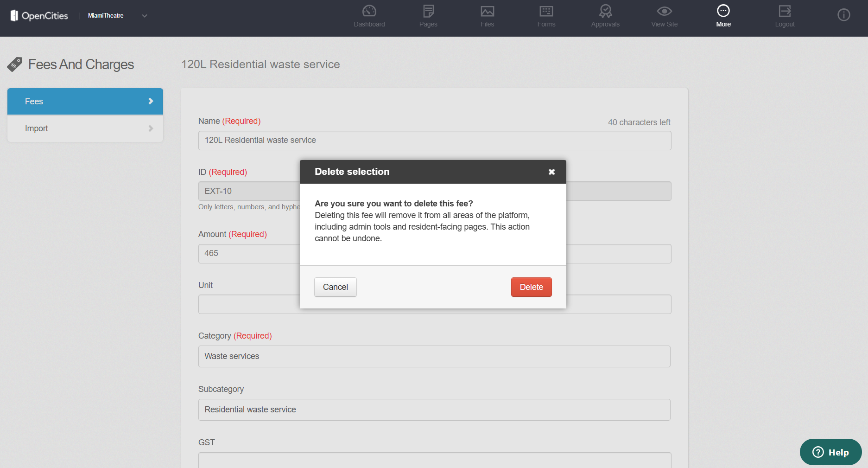Open the Forms icon in the top bar

(546, 11)
